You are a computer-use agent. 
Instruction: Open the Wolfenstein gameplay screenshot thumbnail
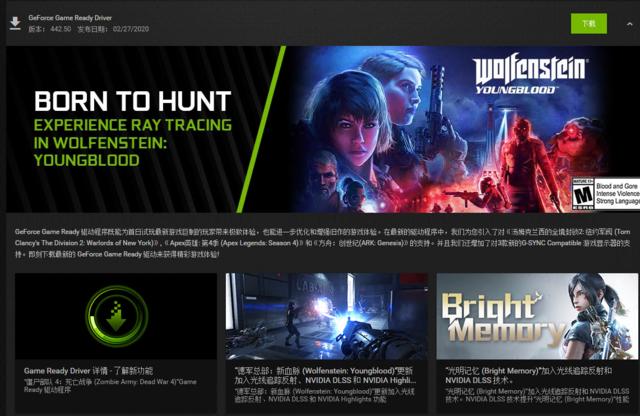point(327,316)
